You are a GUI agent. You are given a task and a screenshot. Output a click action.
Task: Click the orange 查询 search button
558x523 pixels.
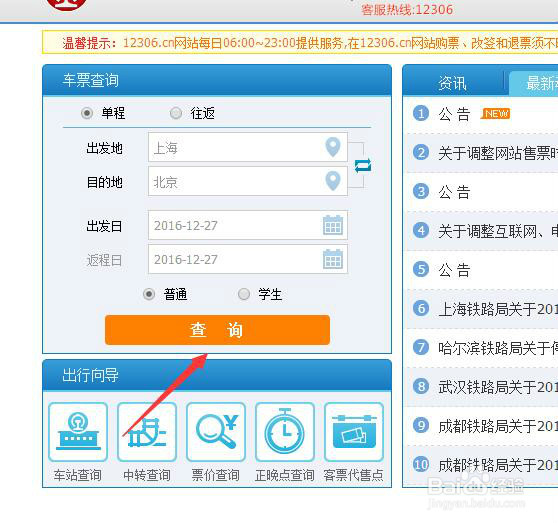pos(217,330)
